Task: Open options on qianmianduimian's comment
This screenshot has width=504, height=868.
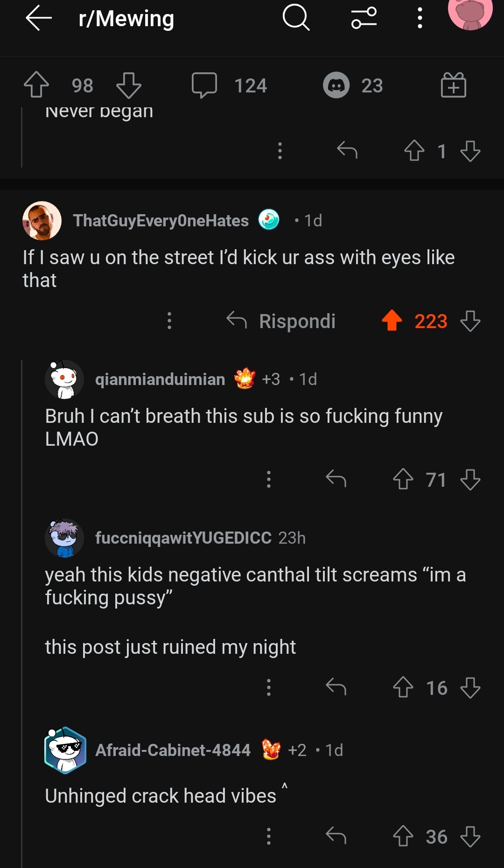Action: 268,479
